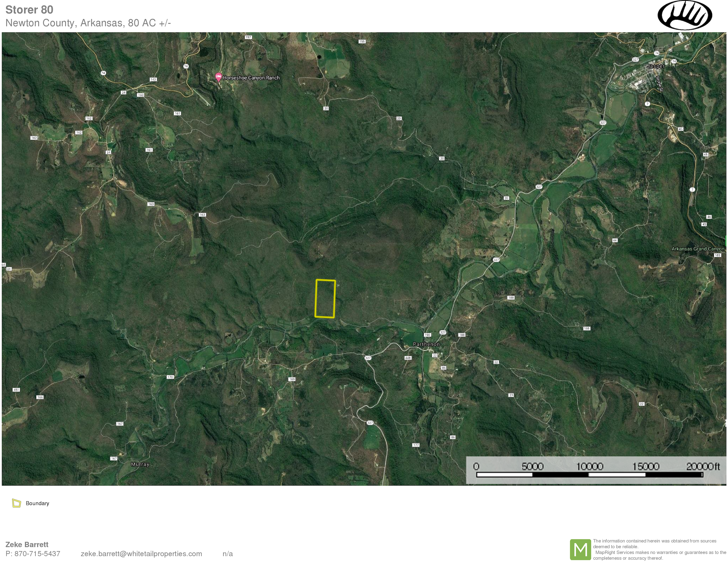Click phone number 870-715-5437
This screenshot has height=563, width=728.
(37, 554)
